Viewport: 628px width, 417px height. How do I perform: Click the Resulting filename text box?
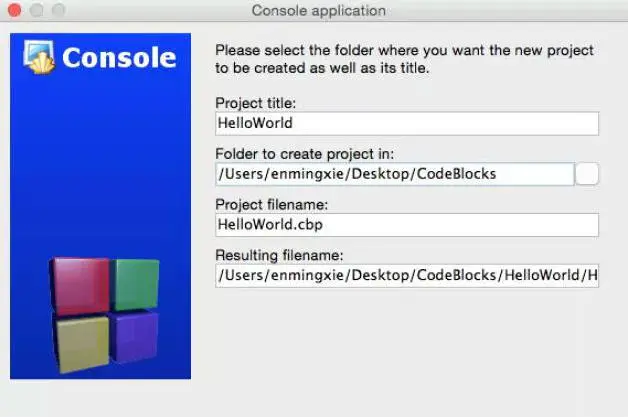(406, 276)
